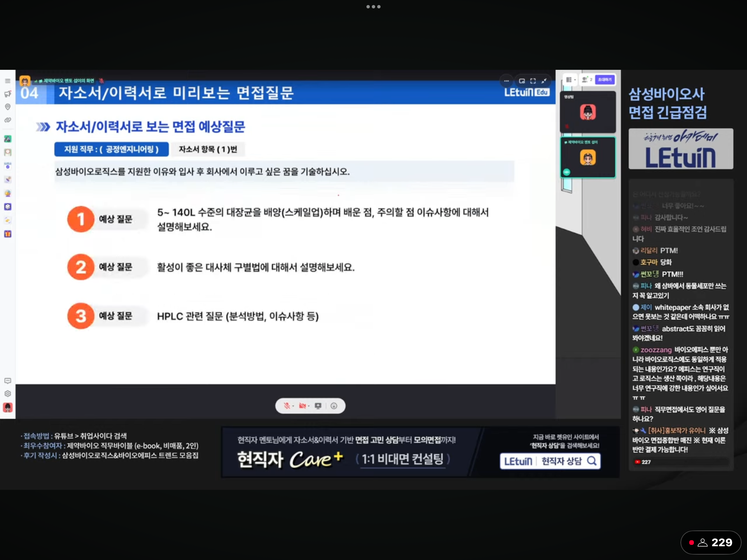Screen dimensions: 747x560
Task: Click the screen share monitor icon
Action: click(318, 406)
